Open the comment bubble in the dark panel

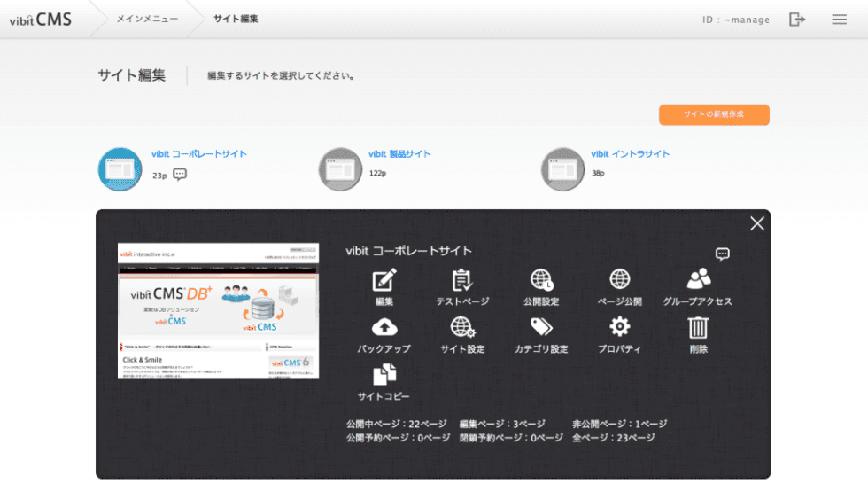[x=723, y=254]
